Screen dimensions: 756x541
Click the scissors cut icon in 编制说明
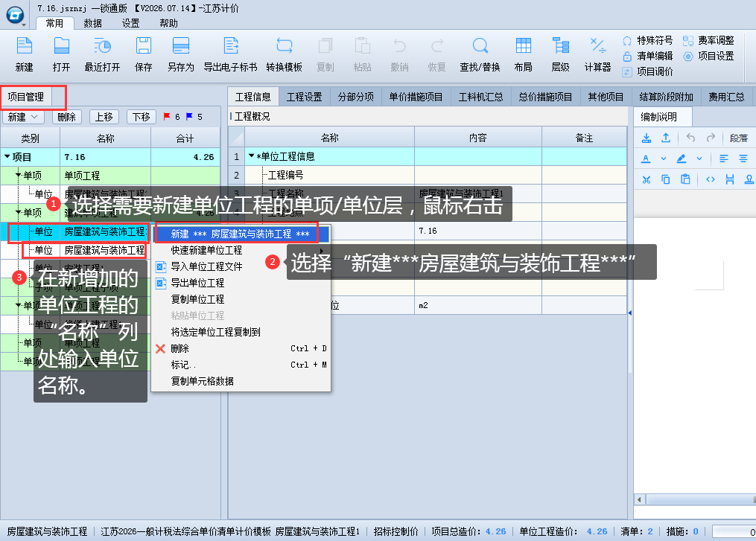pos(647,179)
